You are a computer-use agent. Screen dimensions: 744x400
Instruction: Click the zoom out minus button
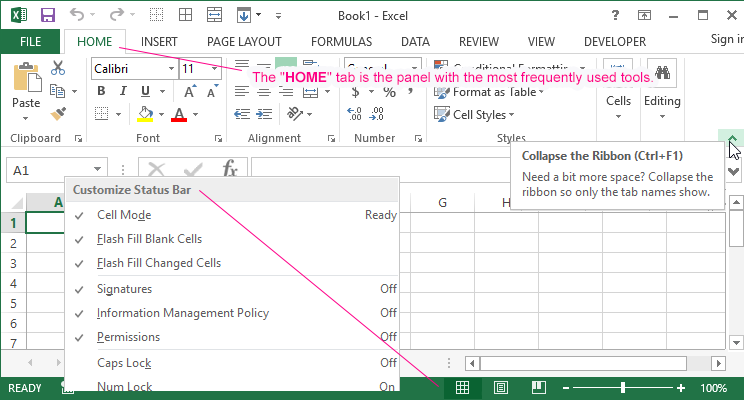(566, 388)
